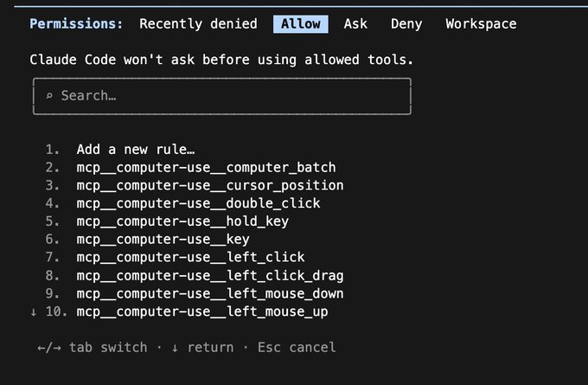
Task: Open the Workspace tab
Action: click(x=481, y=24)
